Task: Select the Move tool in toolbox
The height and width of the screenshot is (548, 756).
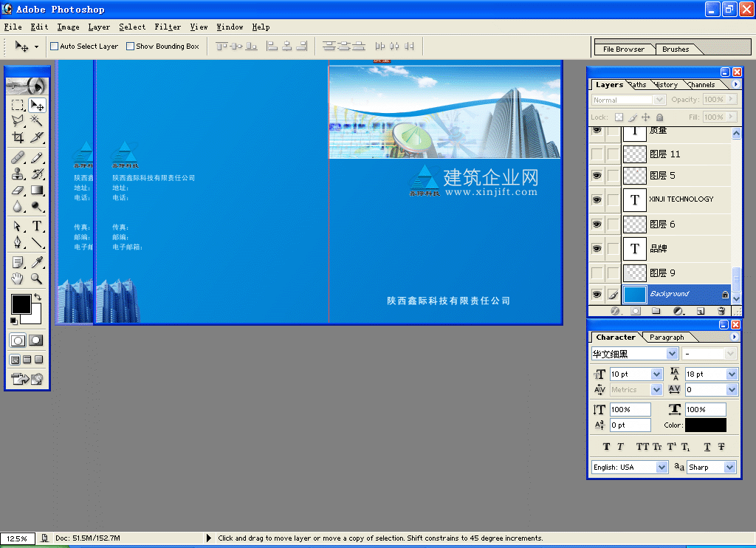Action: coord(37,105)
